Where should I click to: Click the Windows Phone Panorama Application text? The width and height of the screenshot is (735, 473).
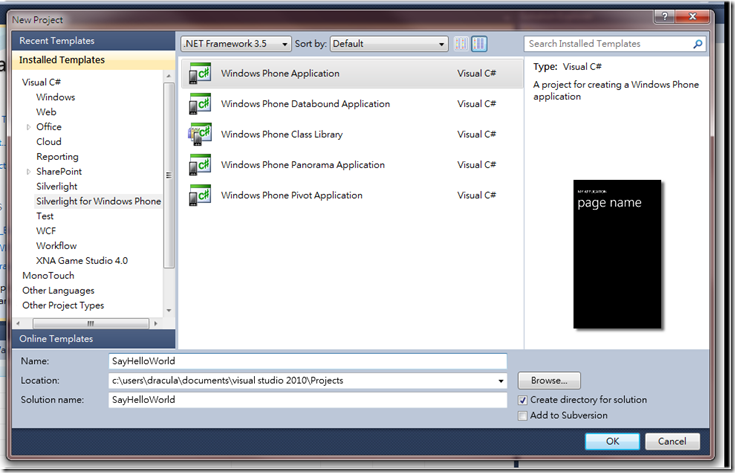(x=303, y=165)
